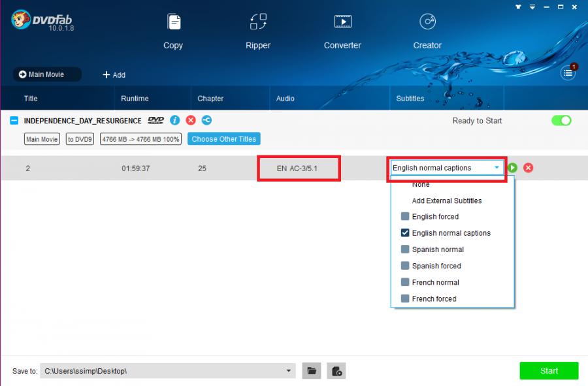Click the 4766 MB size ratio tag
The image size is (588, 386).
(x=140, y=139)
